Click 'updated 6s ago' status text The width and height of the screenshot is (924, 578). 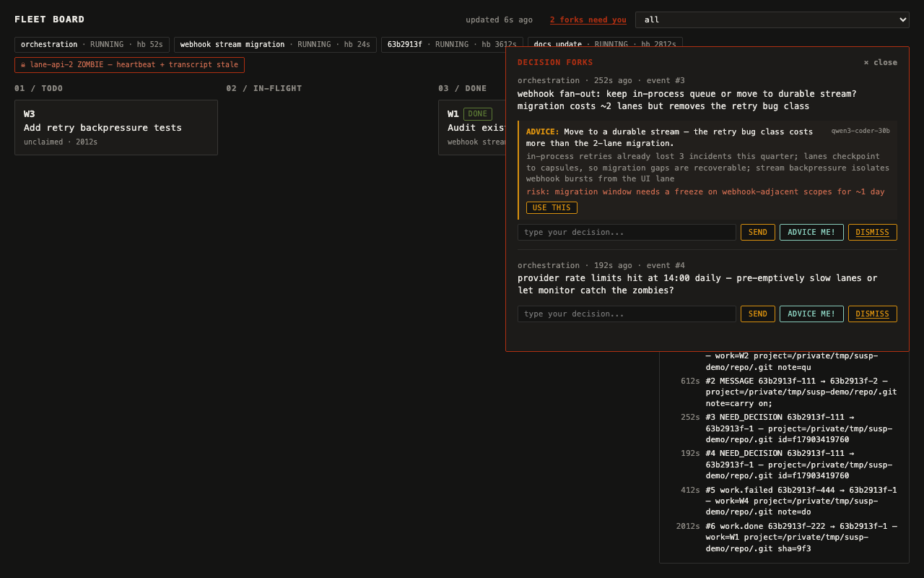point(500,20)
